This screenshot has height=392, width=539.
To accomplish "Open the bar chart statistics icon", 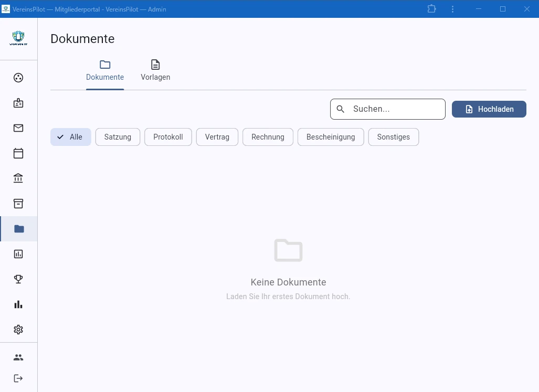I will 18,304.
